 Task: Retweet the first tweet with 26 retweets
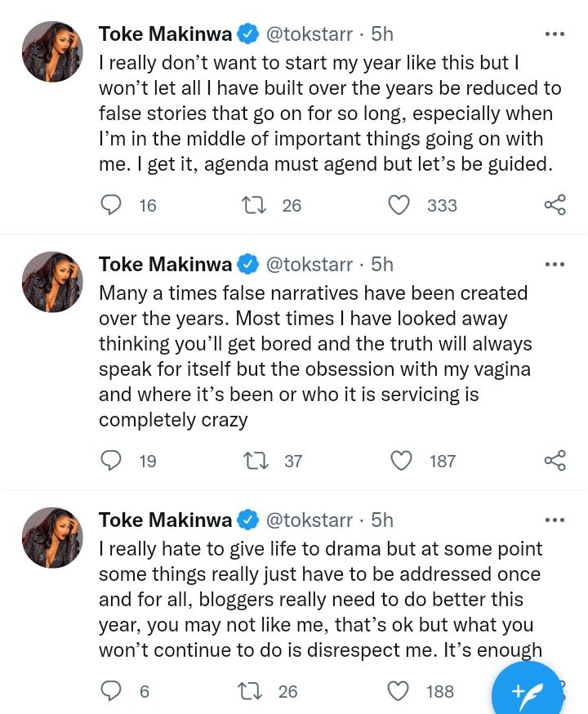253,205
